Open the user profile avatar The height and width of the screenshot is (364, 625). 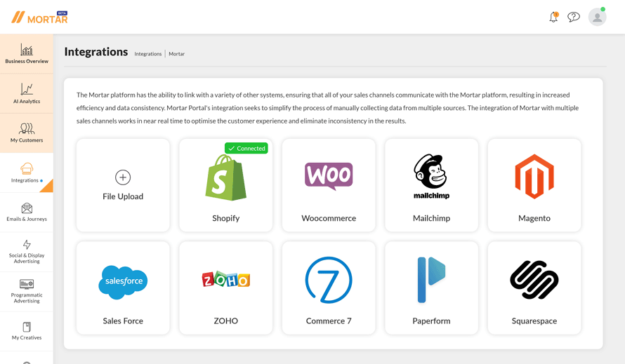click(x=597, y=17)
